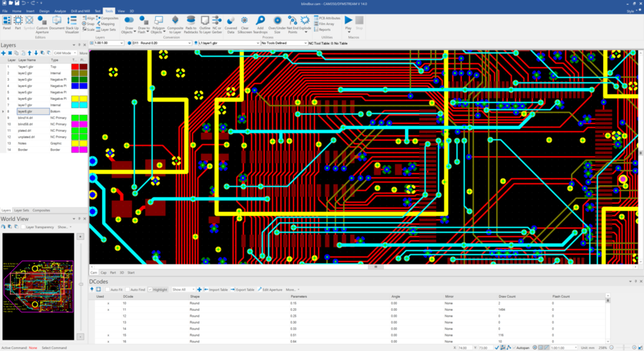Switch to the Composites panel tab

click(x=41, y=211)
